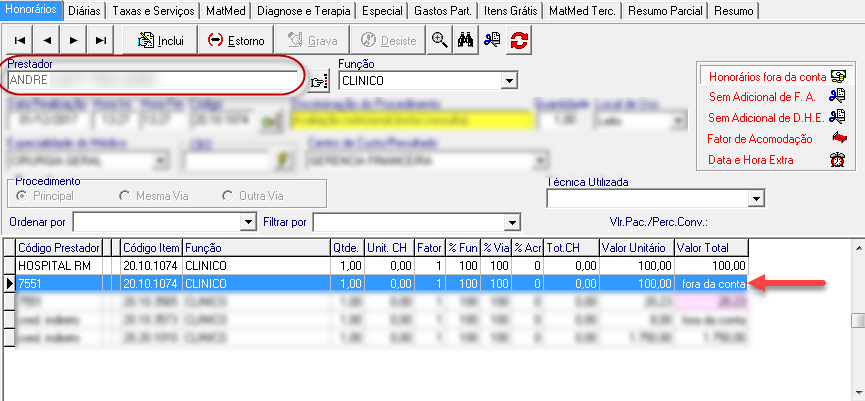Select Outra Via radio button
865x401 pixels.
(227, 196)
